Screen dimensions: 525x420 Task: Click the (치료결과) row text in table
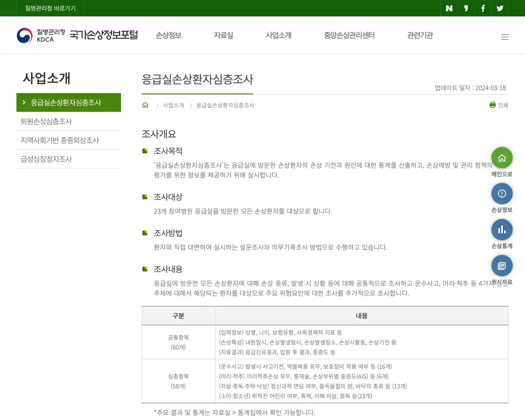[277, 352]
